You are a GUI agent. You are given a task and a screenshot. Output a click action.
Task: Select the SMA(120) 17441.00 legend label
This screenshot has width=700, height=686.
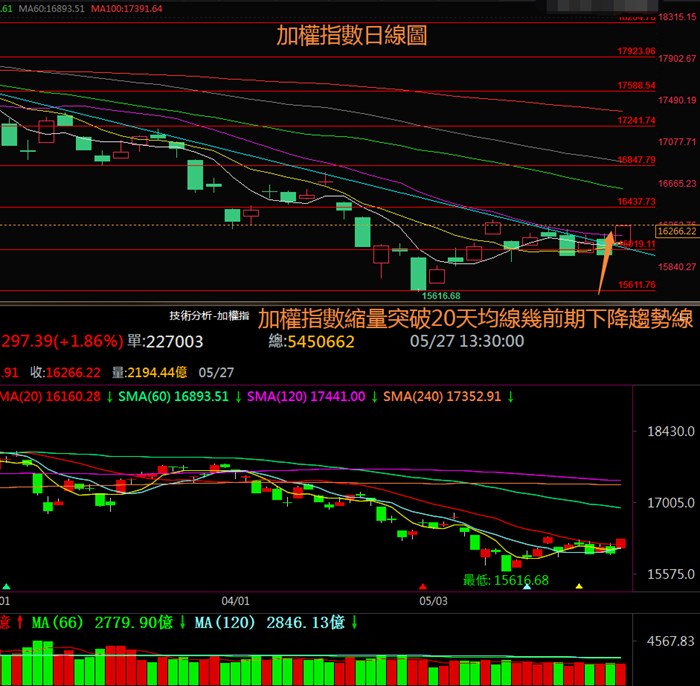[304, 397]
